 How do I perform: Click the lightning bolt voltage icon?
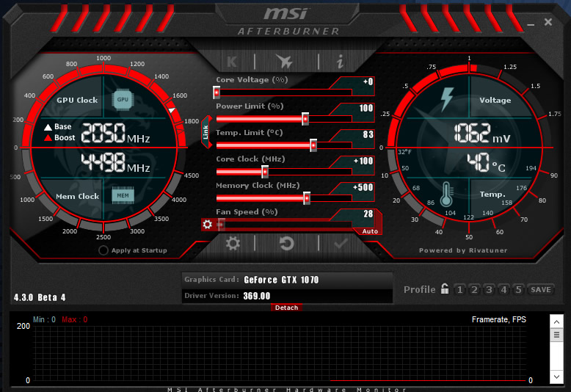[x=447, y=99]
